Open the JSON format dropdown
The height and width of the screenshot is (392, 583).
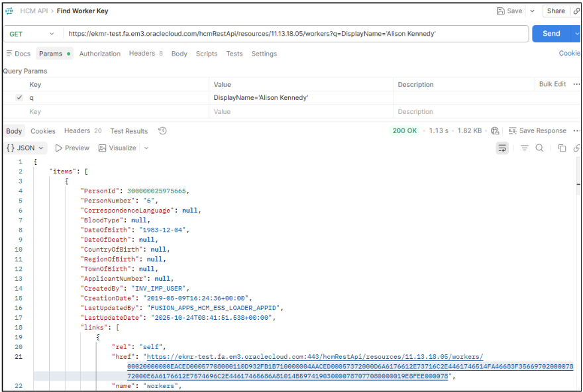tap(25, 148)
